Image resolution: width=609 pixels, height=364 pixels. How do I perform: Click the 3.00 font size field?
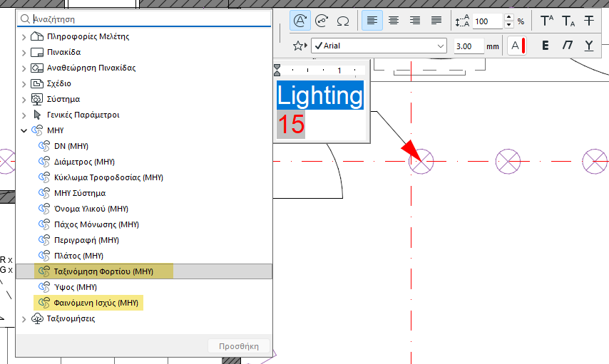pyautogui.click(x=469, y=46)
